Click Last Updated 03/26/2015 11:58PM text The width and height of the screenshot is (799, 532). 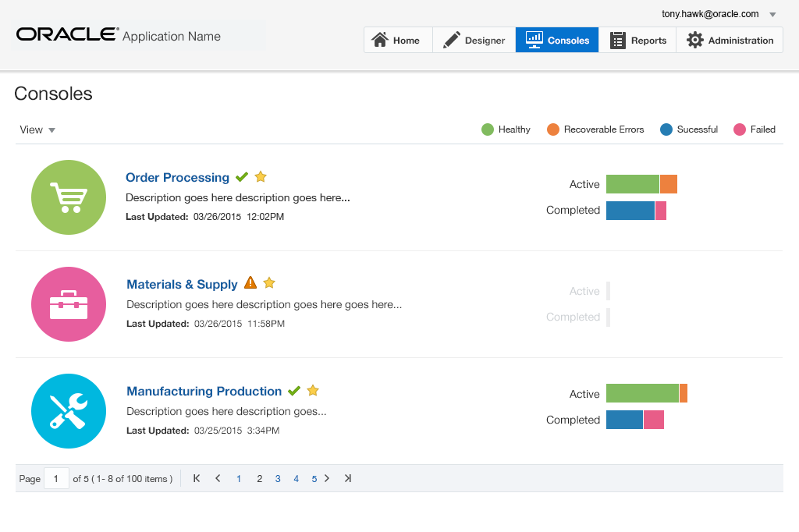pyautogui.click(x=205, y=324)
